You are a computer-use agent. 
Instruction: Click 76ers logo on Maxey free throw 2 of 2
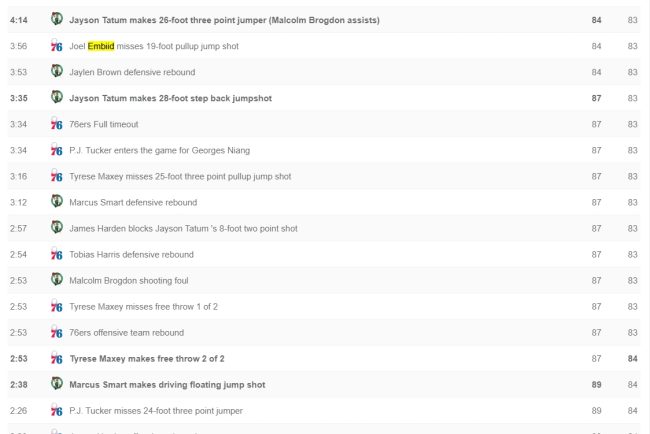point(56,358)
